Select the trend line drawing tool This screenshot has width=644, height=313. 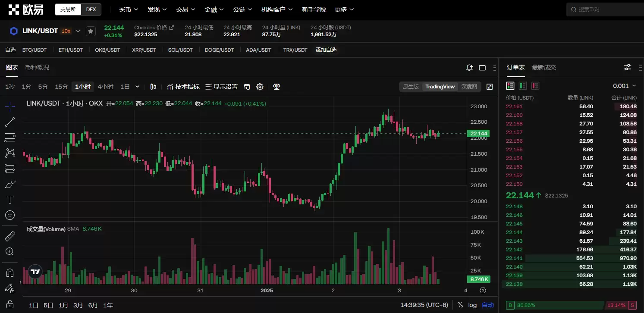coord(10,122)
